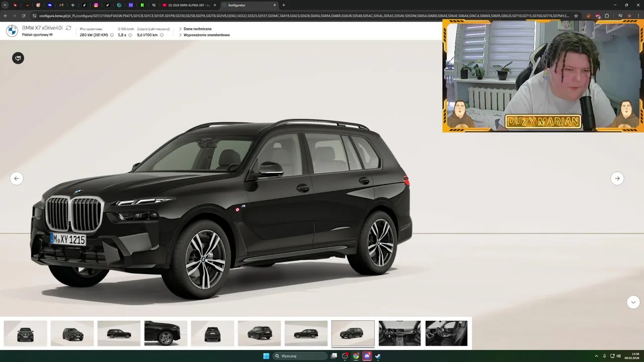644x362 pixels.
Task: Open the Windows Start menu
Action: 266,356
